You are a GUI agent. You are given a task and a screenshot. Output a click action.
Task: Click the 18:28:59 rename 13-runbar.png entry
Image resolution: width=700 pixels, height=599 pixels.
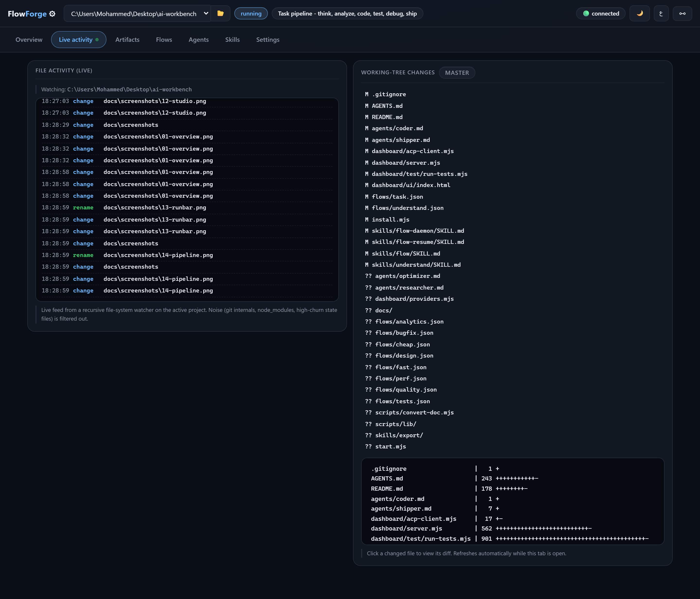point(187,207)
